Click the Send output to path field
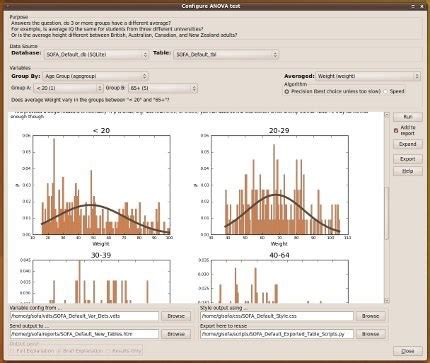 point(84,334)
